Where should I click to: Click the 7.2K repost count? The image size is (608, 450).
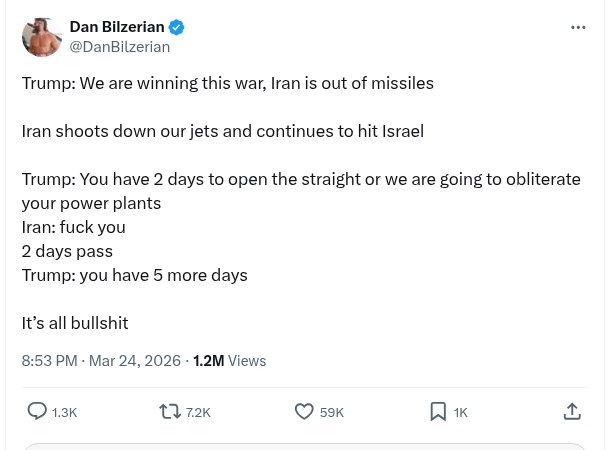point(198,412)
